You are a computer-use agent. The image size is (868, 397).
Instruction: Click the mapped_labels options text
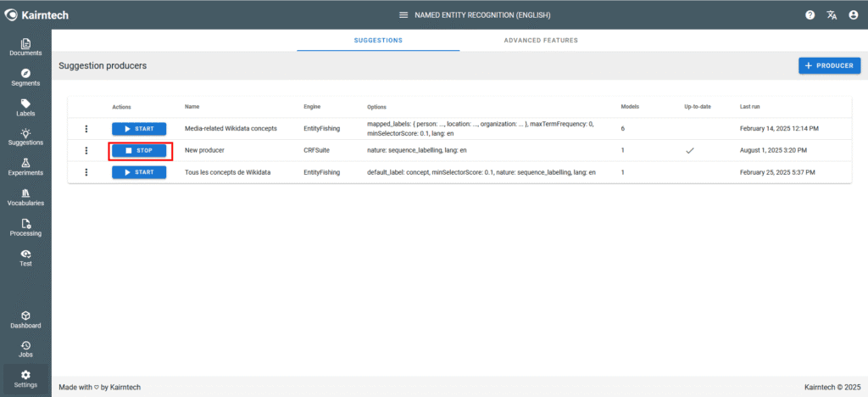click(481, 129)
